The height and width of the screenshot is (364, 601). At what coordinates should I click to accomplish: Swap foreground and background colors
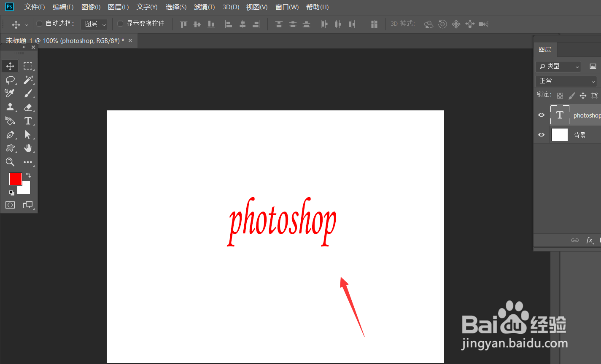(28, 175)
